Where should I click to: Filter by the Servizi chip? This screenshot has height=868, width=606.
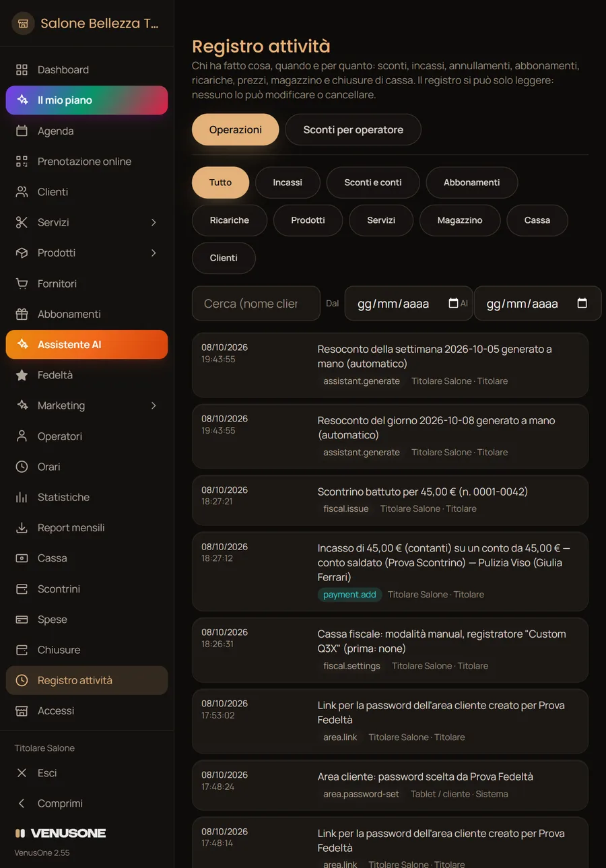[x=381, y=220]
